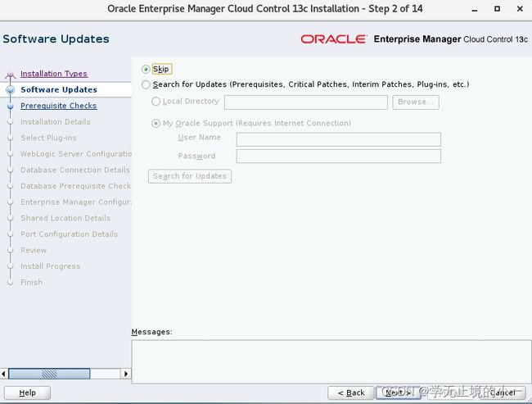Click the Installation Types step marker icon

coord(10,75)
